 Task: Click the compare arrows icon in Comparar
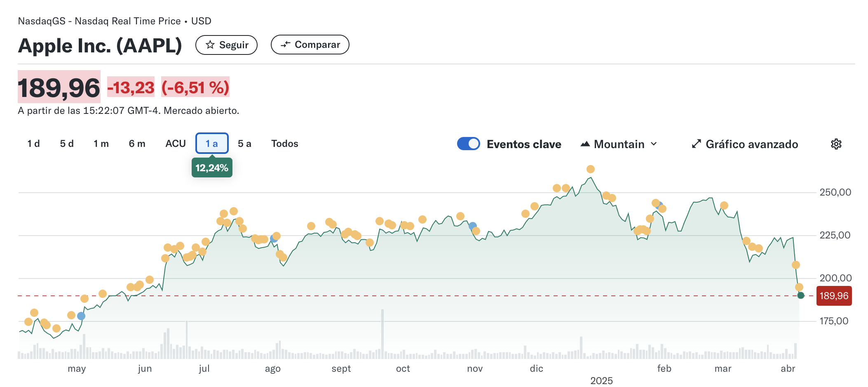pos(286,45)
